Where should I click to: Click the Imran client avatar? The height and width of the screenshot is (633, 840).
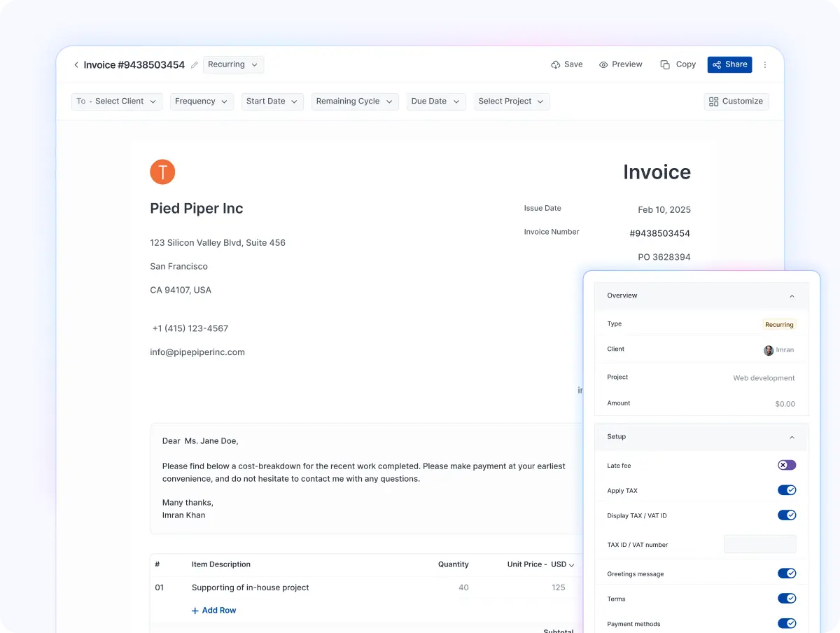pos(769,350)
